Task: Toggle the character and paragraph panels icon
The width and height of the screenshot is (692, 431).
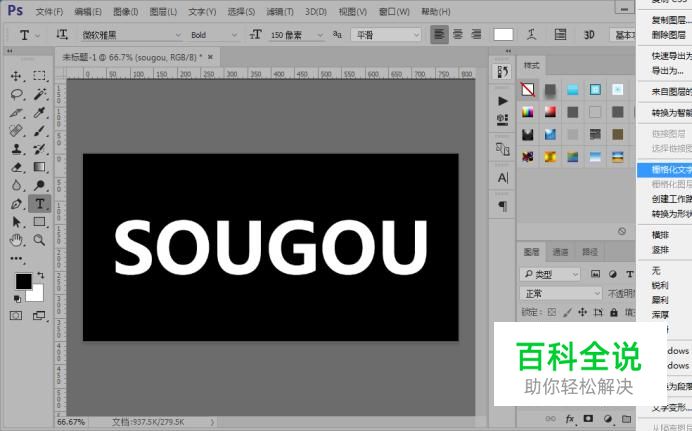Action: [560, 34]
